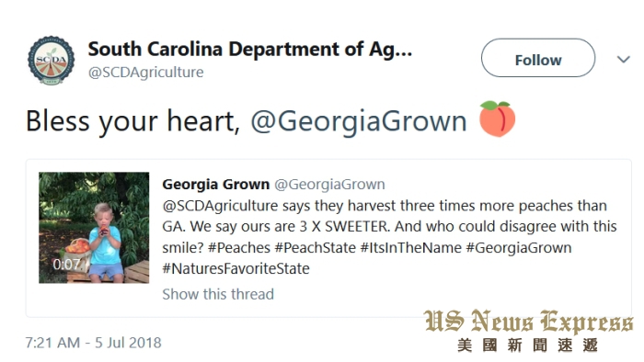This screenshot has width=644, height=362.
Task: Expand the tweet options chevron
Action: click(x=624, y=60)
